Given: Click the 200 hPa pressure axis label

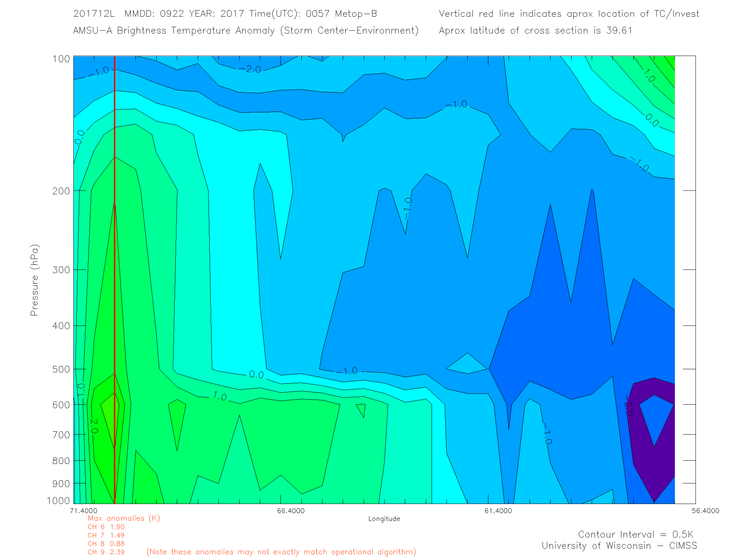Looking at the screenshot, I should (61, 191).
